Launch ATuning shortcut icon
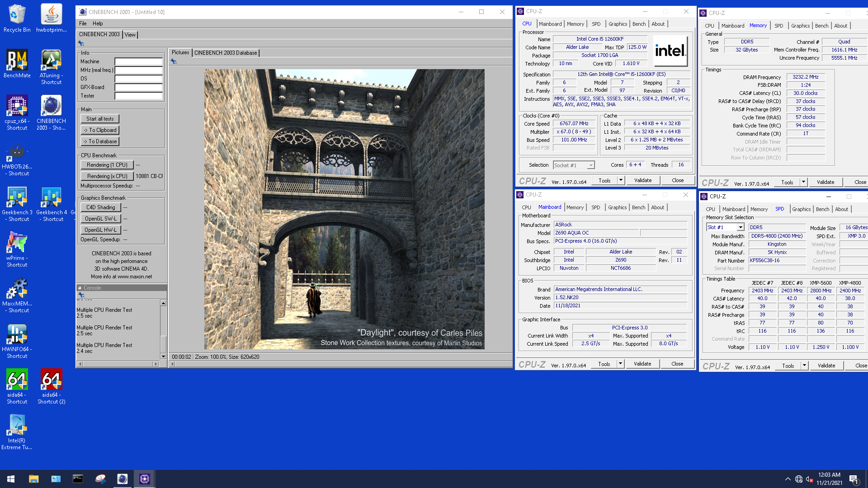Screen dimensions: 868x488 [52, 67]
